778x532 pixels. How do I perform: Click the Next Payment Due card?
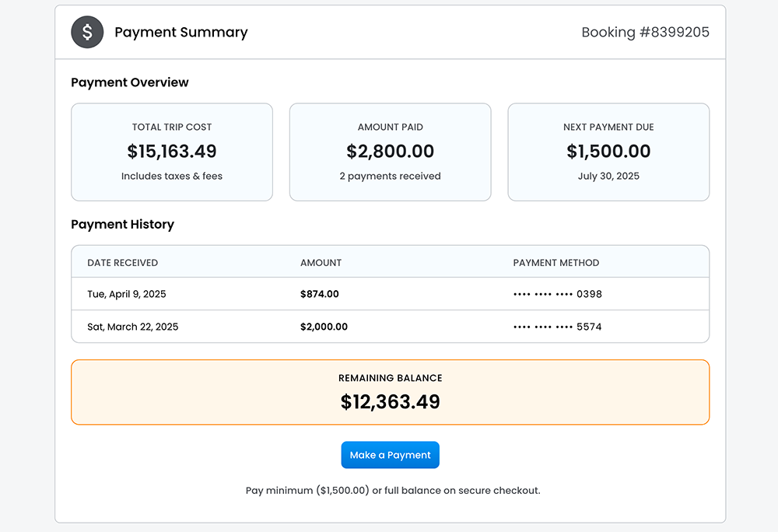point(608,152)
